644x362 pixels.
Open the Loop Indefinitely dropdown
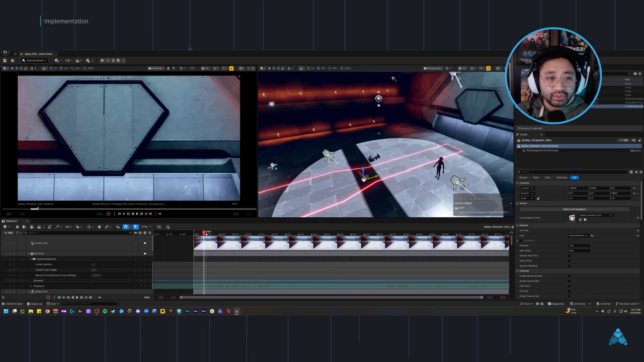tap(578, 235)
